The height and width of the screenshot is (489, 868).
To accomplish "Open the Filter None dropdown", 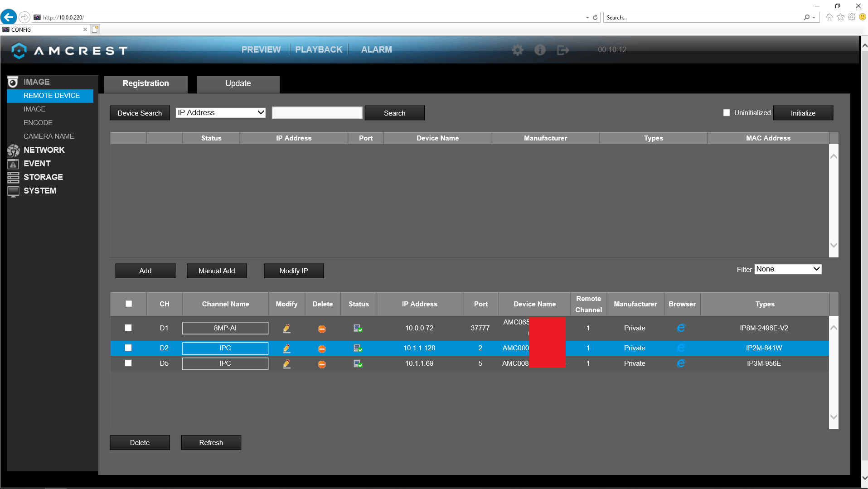I will click(788, 269).
